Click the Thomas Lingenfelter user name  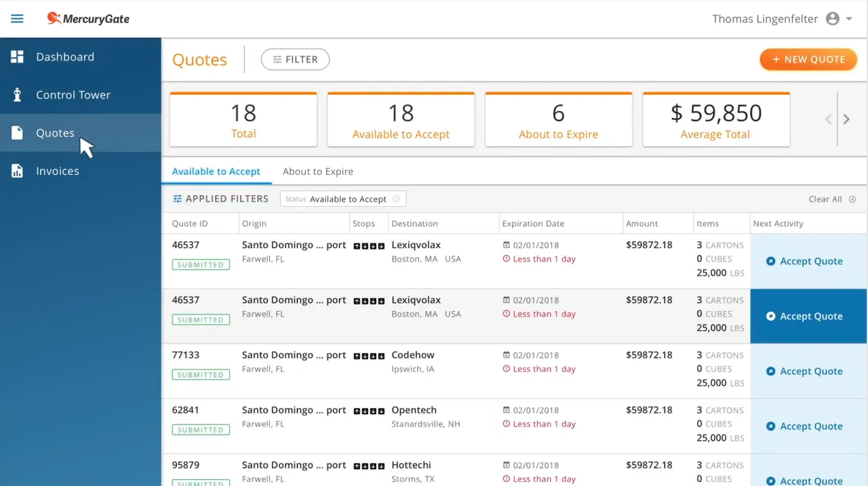pyautogui.click(x=765, y=19)
